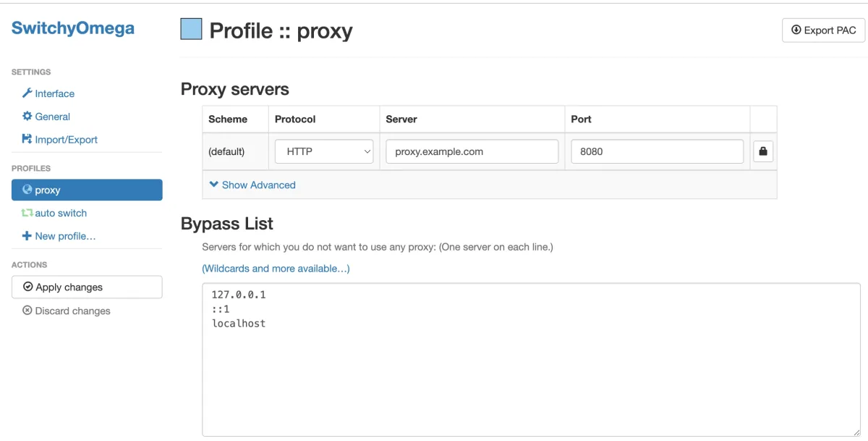Click the wrench icon beside Interface
The height and width of the screenshot is (441, 868).
[x=27, y=93]
